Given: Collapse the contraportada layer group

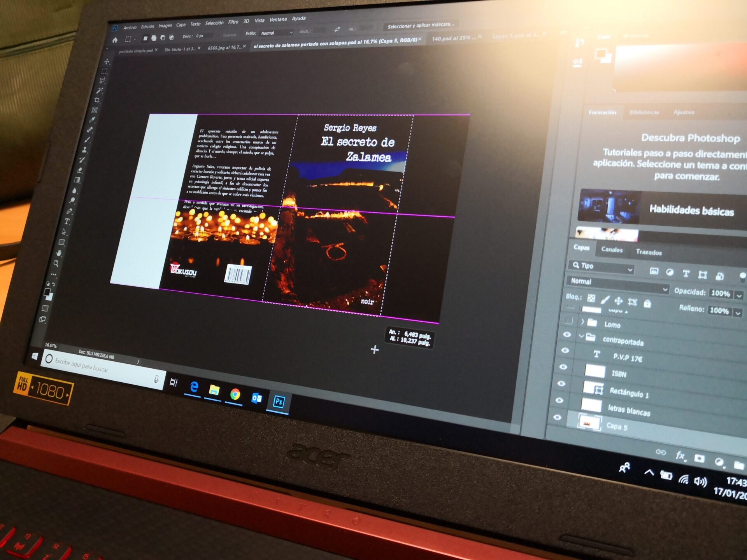Looking at the screenshot, I should click(581, 336).
